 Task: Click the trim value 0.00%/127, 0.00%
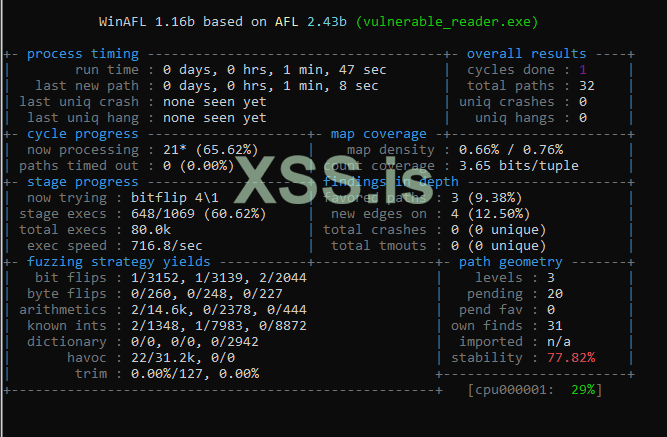195,374
